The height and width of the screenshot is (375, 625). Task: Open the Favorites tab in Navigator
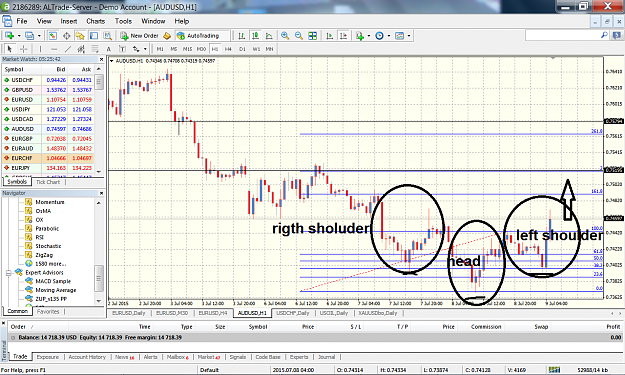(x=48, y=312)
